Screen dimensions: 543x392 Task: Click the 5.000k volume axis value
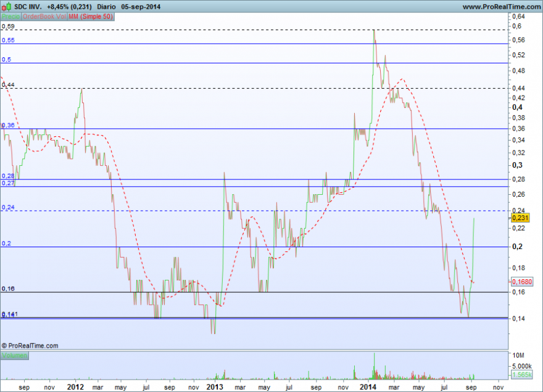coord(522,366)
